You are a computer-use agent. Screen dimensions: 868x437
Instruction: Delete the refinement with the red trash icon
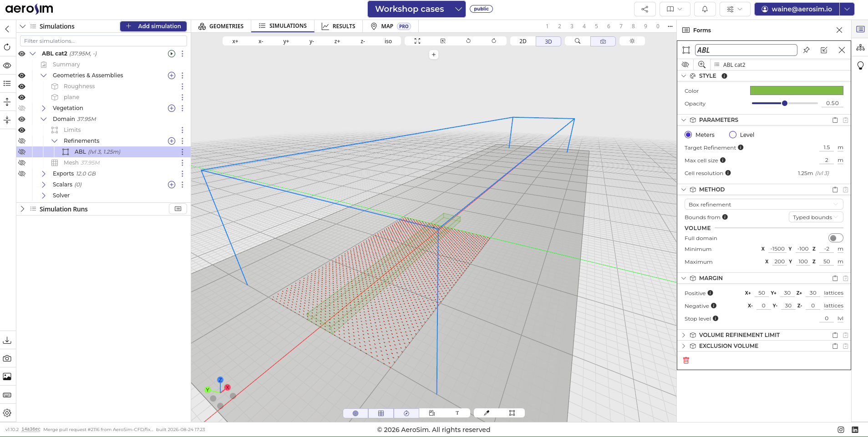coord(686,360)
